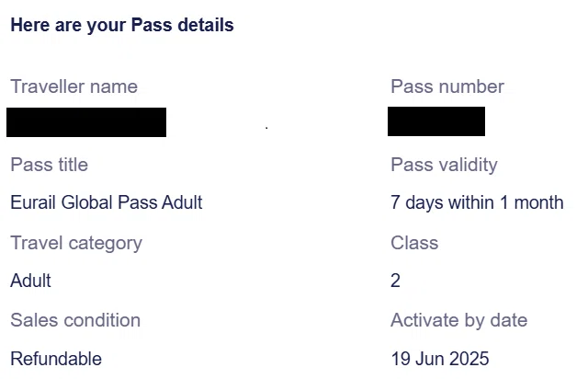Click the Travel category label
588x379 pixels.
pyautogui.click(x=76, y=244)
